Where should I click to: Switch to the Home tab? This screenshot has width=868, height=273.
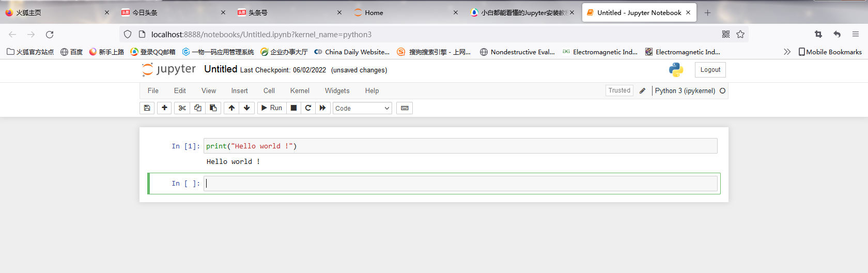[406, 12]
